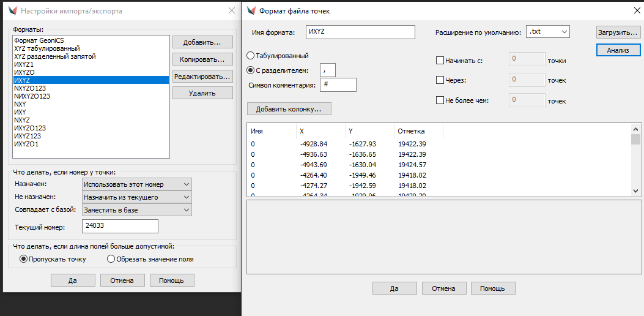Select NИXYZO123 in formats list

(91, 96)
